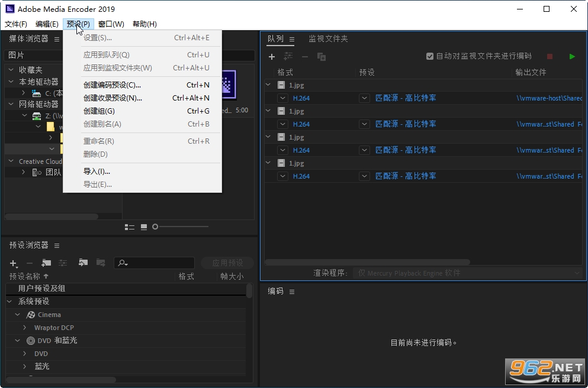This screenshot has width=588, height=388.
Task: Open the 渲染程序 Mercury Playback Engine dropdown
Action: point(469,273)
